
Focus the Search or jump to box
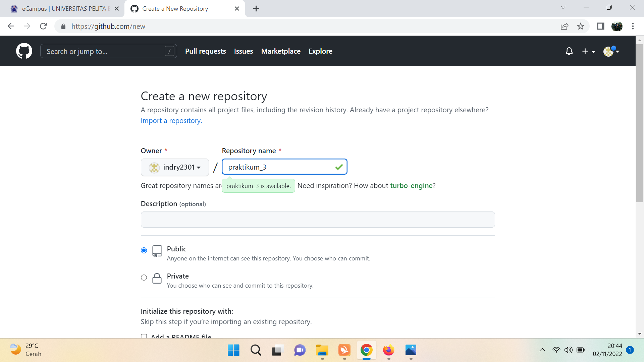coord(108,51)
